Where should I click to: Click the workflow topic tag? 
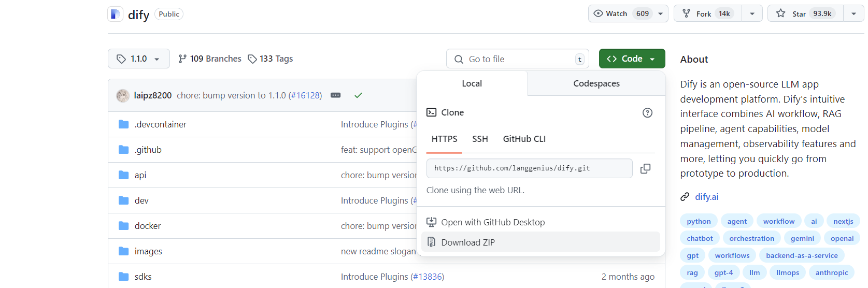779,221
